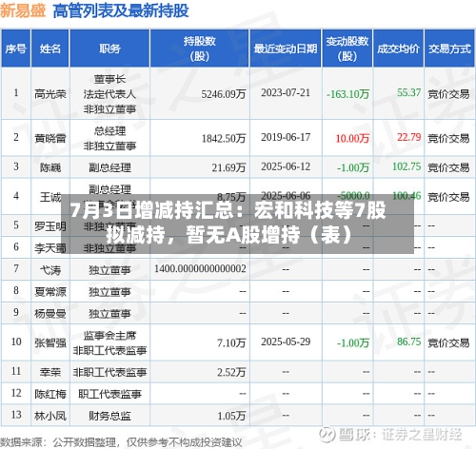Viewport: 476px width, 449px height.
Task: Select the 变动股数(股) column header
Action: (347, 49)
